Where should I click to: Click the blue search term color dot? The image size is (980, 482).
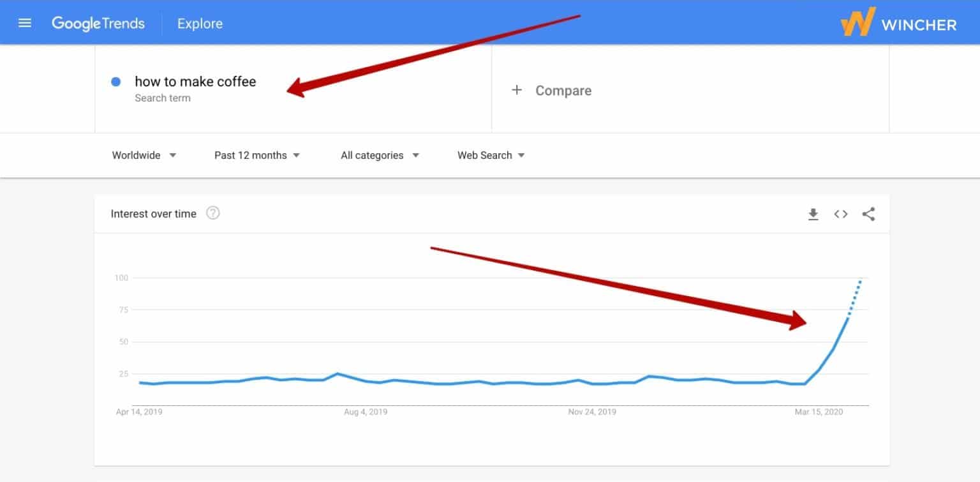(116, 82)
